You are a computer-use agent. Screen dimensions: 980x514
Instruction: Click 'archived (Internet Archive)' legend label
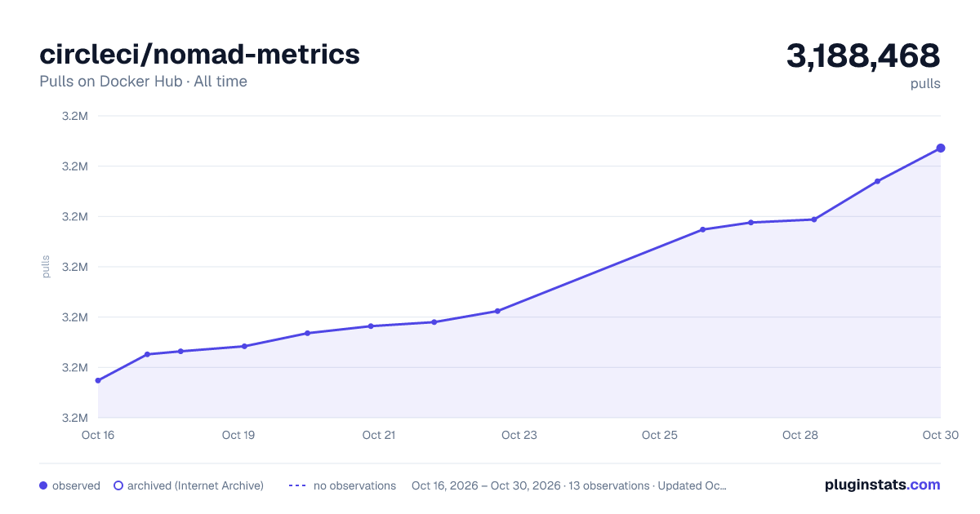pos(195,485)
